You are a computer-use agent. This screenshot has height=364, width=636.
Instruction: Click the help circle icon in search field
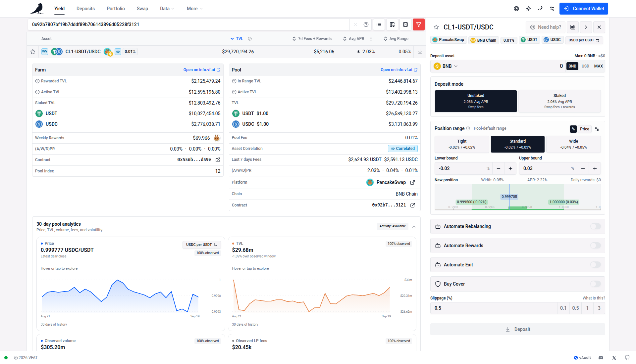click(x=366, y=24)
